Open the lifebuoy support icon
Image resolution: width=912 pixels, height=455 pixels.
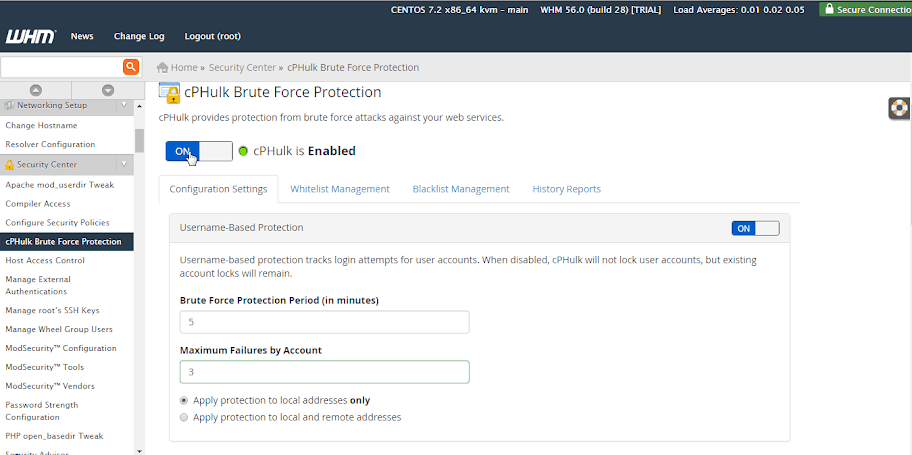point(900,108)
